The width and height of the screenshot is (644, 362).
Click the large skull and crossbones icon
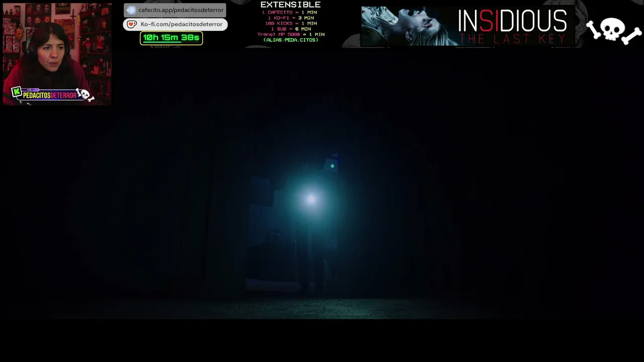click(614, 31)
